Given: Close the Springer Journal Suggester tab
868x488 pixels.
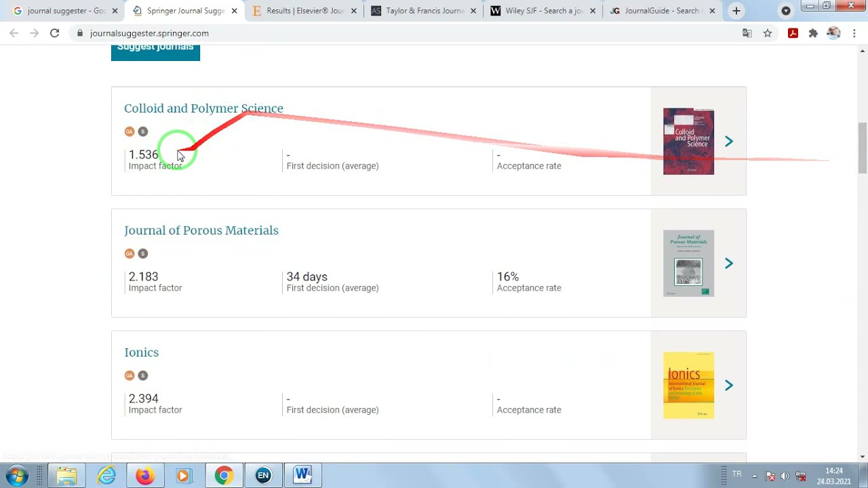Looking at the screenshot, I should [235, 11].
